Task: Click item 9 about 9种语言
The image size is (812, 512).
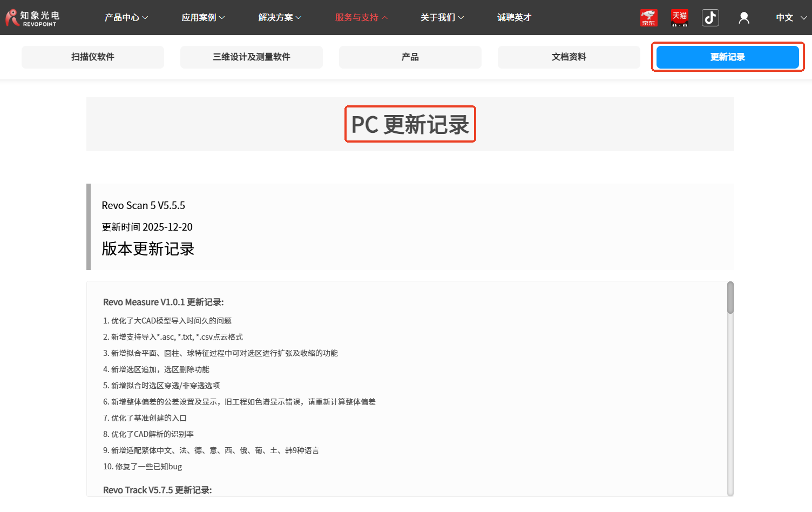Action: pos(211,450)
